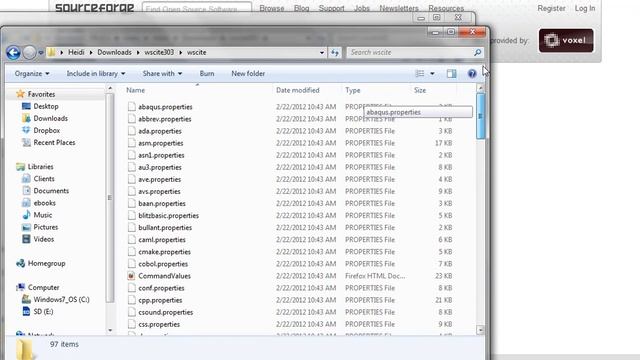
Task: Select wscite303 in the breadcrumb path
Action: pyautogui.click(x=159, y=52)
